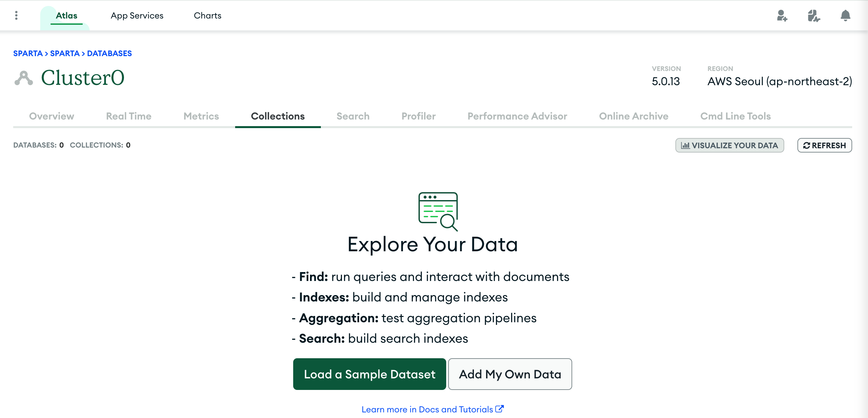Viewport: 868px width, 418px height.
Task: Click the Search: build search indexes line
Action: coord(380,338)
